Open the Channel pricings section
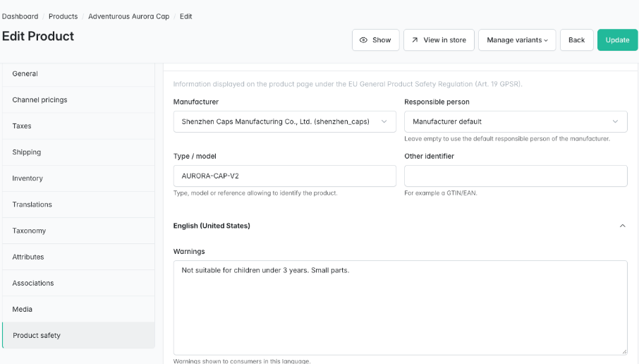Viewport: 639px width, 364px height. point(78,100)
